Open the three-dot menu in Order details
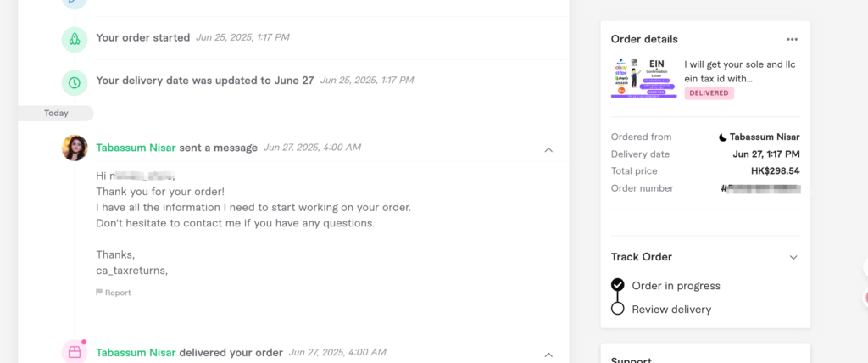This screenshot has height=363, width=868. [x=793, y=39]
